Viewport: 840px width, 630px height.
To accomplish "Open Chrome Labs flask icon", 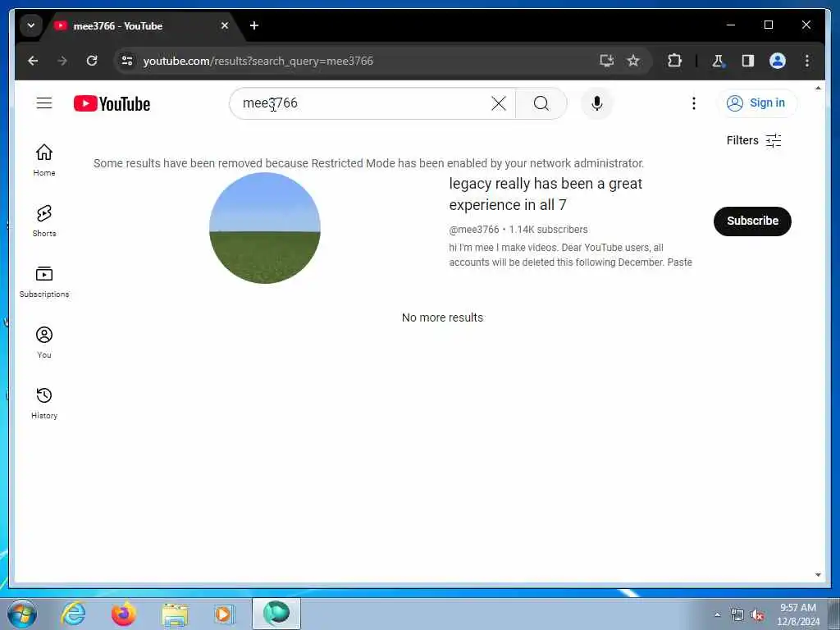I will [x=718, y=61].
